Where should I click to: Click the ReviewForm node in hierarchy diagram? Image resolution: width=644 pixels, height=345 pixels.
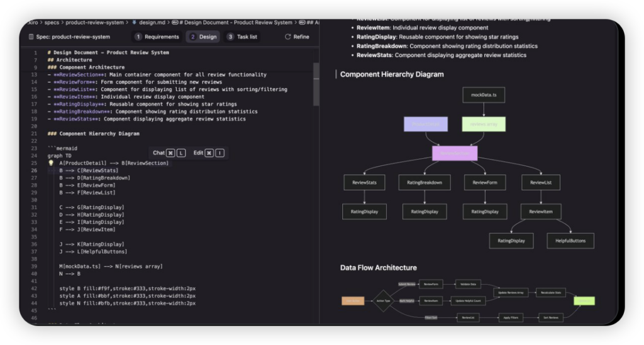(x=485, y=183)
